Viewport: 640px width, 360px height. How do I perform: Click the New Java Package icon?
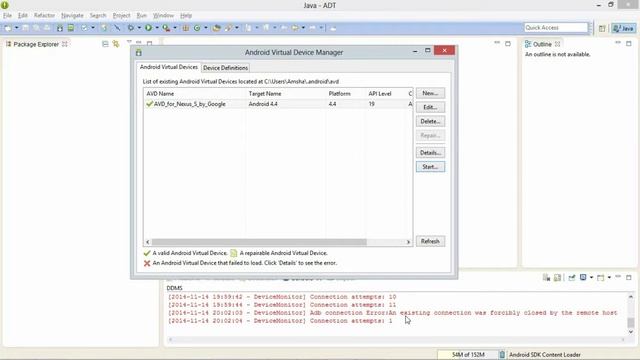[x=186, y=28]
